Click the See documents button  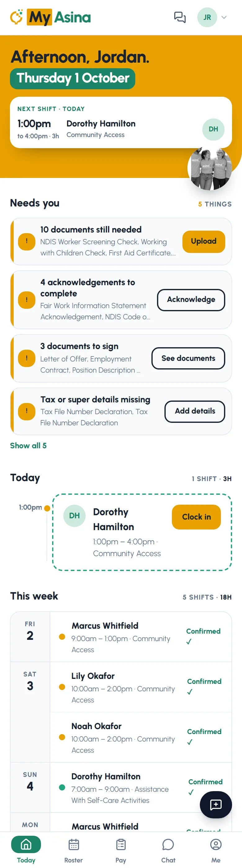pyautogui.click(x=188, y=358)
